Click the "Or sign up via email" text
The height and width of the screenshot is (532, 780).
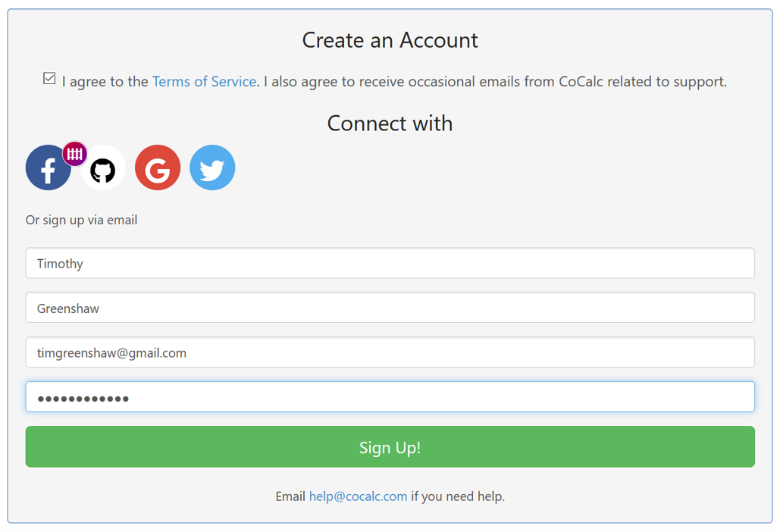[81, 220]
